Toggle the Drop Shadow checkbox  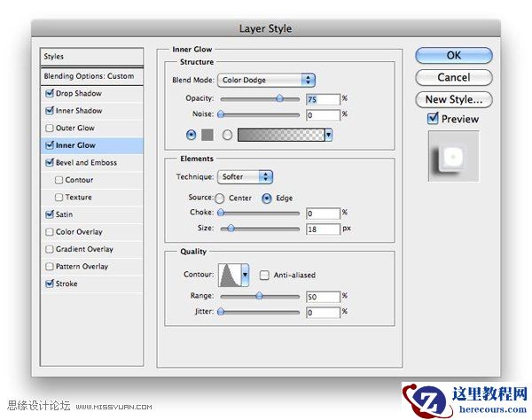tap(50, 93)
